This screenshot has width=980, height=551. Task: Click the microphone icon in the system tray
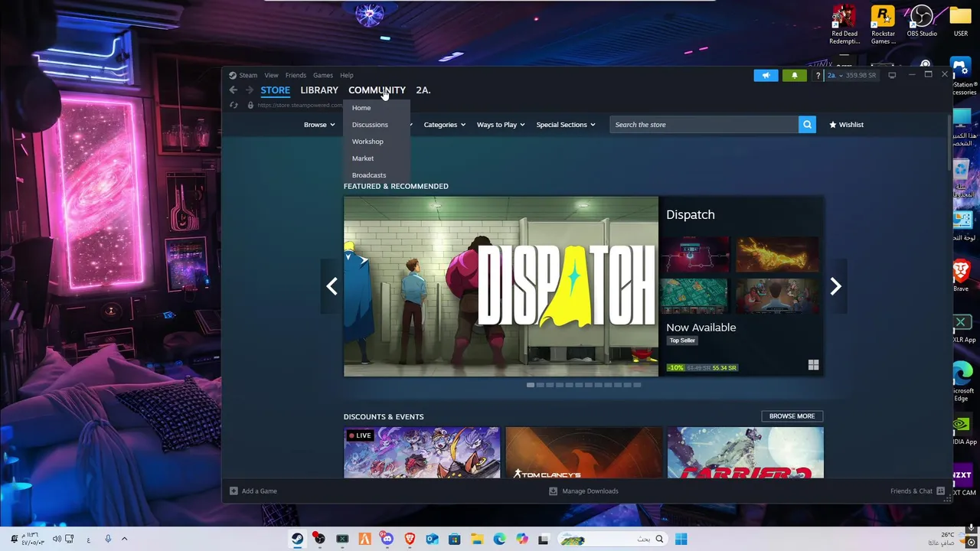pos(108,539)
